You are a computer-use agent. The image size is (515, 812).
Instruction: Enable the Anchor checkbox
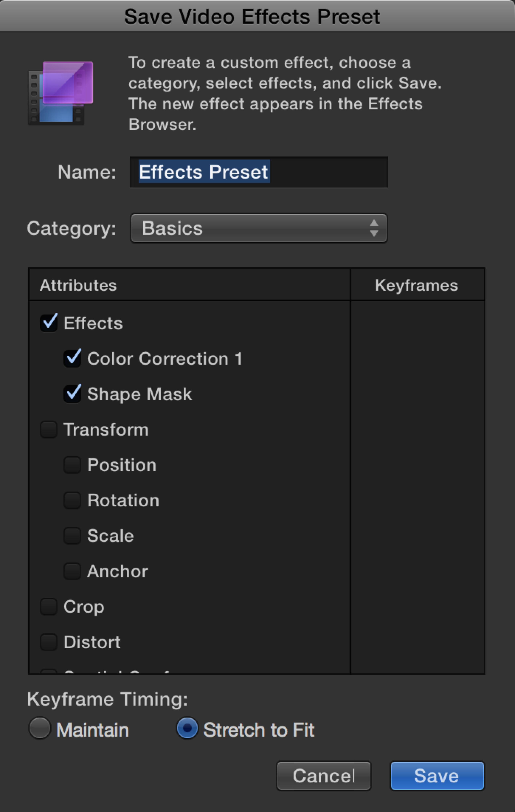(x=73, y=571)
